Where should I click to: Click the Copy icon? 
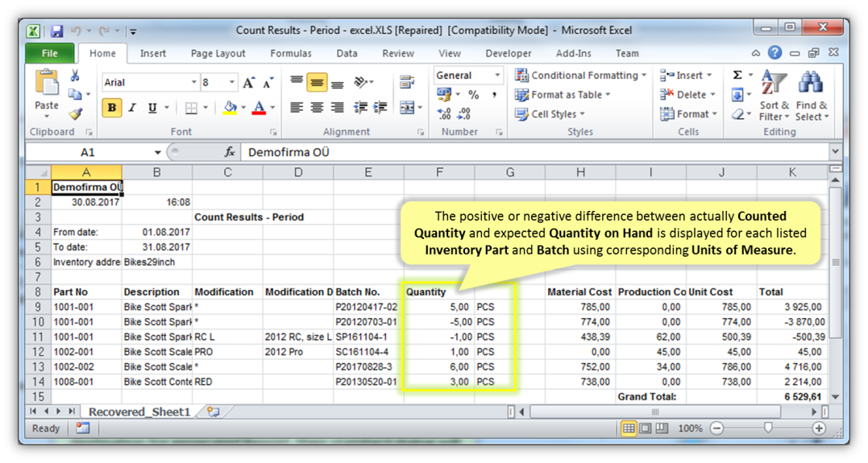click(x=75, y=94)
